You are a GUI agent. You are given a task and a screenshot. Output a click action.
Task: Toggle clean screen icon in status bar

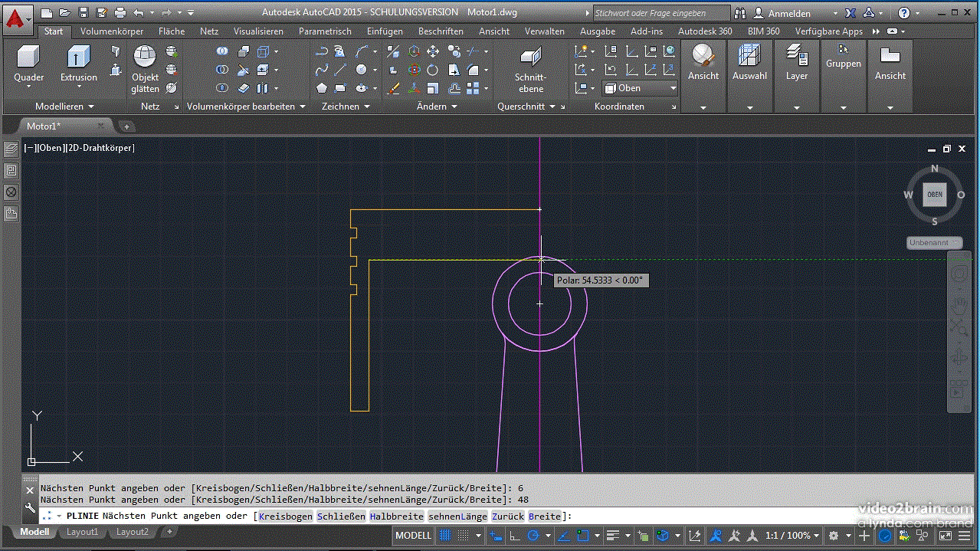946,536
